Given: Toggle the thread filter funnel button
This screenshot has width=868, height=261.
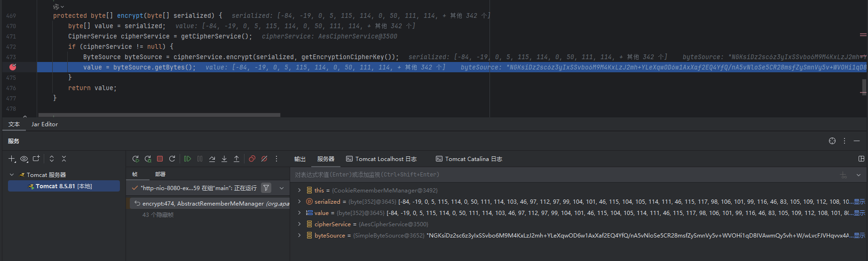Looking at the screenshot, I should [266, 188].
